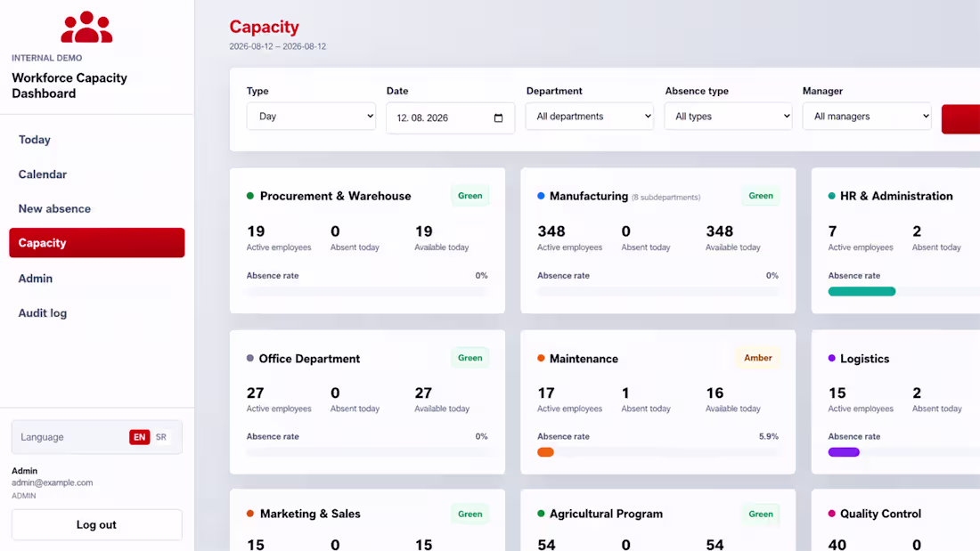
Task: Click the purple dot beside Logistics
Action: tap(831, 358)
